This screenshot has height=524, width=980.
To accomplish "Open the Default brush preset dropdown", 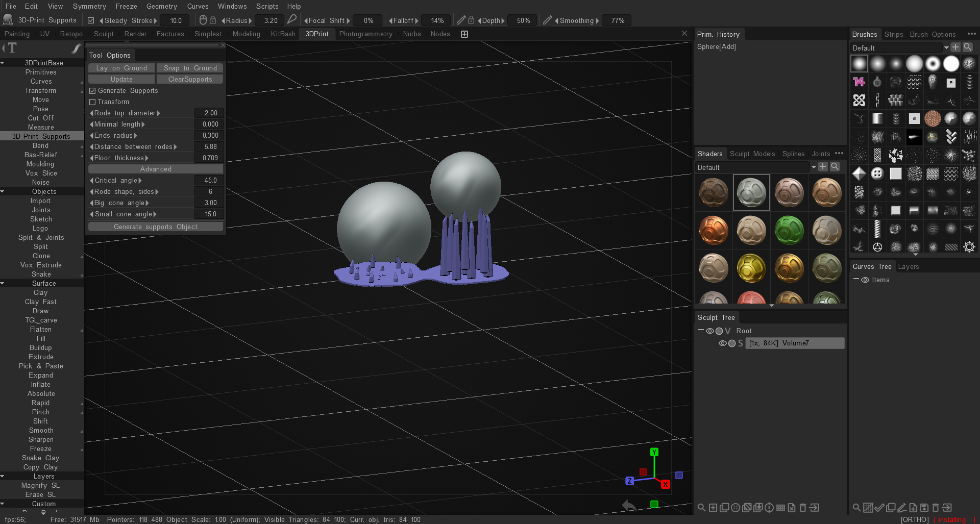I will pos(946,47).
